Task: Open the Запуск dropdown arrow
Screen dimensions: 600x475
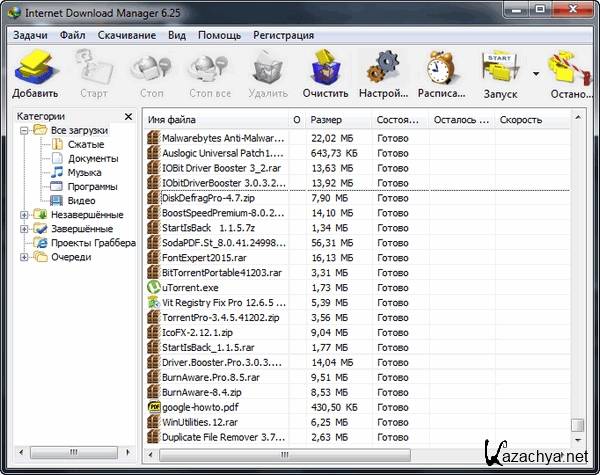Action: [536, 73]
